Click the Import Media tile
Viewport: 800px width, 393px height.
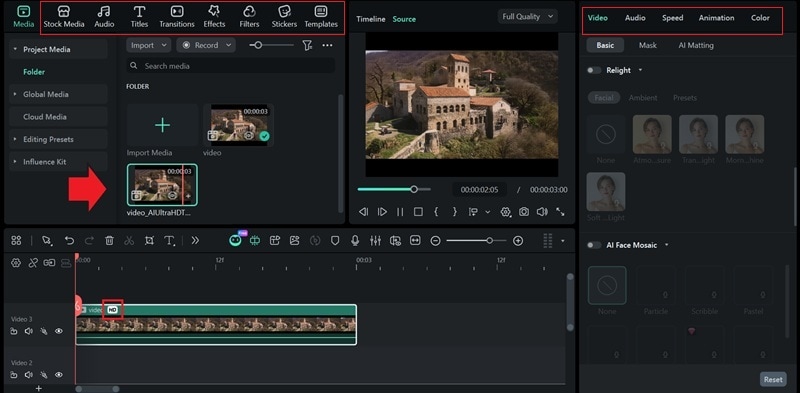click(x=162, y=125)
